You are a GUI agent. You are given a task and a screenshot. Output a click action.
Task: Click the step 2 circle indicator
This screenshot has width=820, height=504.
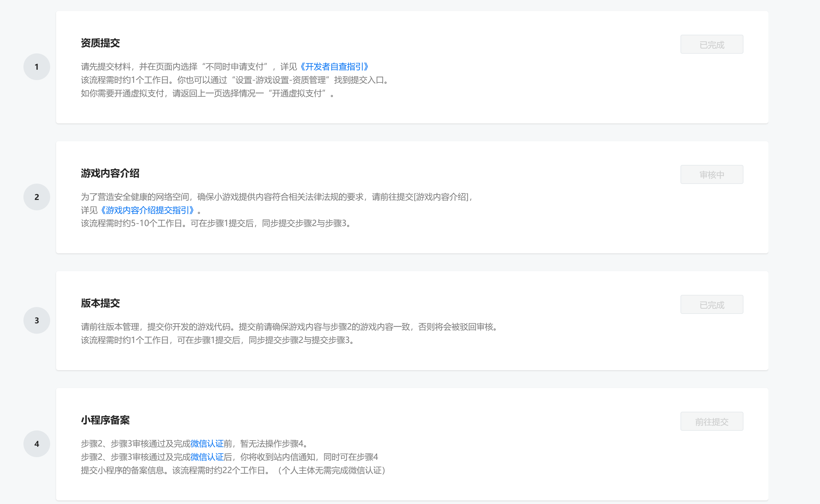coord(37,197)
